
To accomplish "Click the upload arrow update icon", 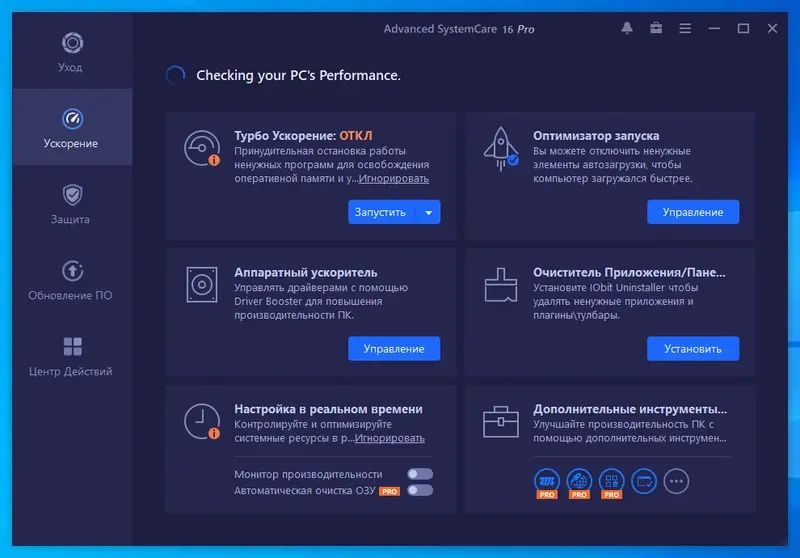I will pos(72,271).
